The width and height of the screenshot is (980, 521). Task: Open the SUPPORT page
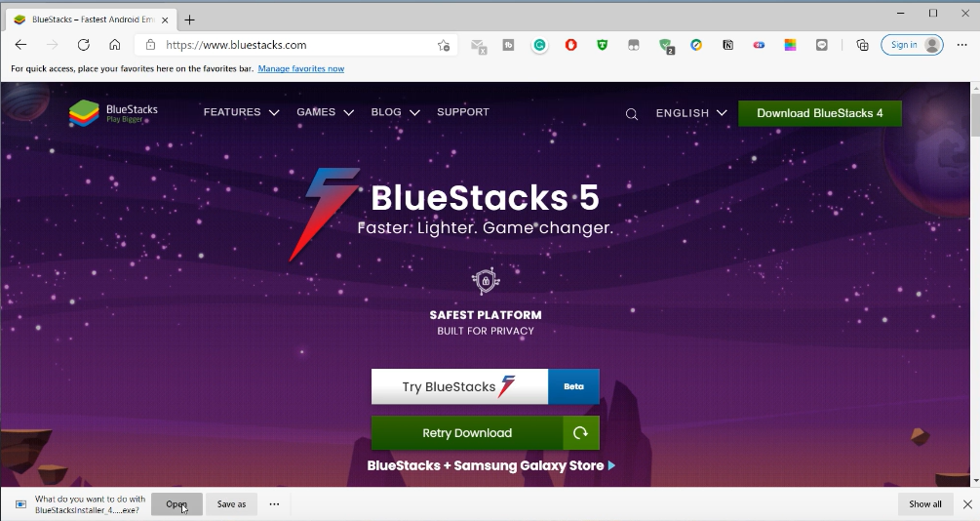(x=463, y=112)
